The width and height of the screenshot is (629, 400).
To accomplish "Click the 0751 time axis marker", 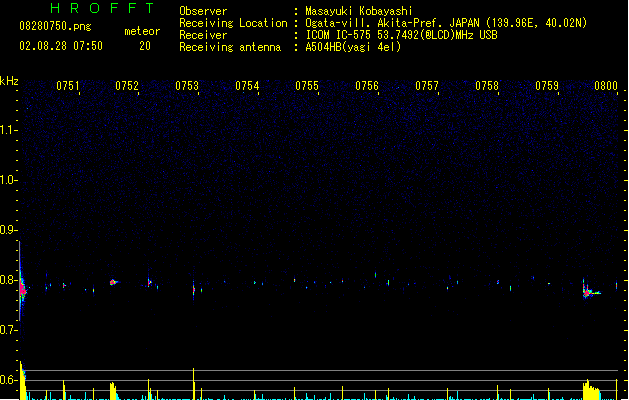I will coord(68,86).
